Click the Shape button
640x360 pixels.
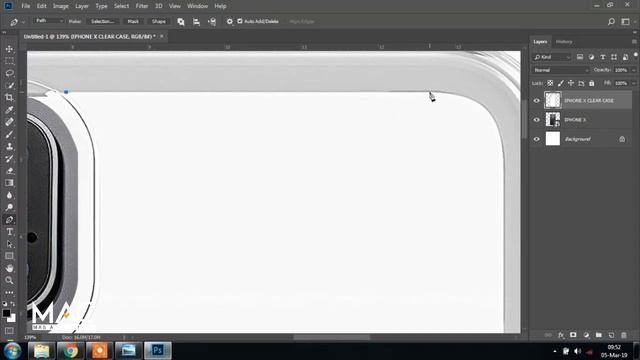point(158,21)
